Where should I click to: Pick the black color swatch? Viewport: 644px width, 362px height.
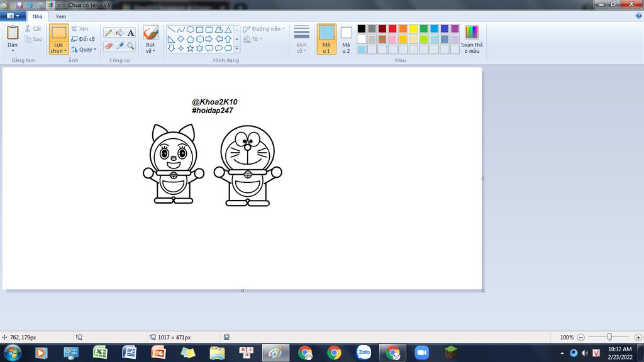(362, 29)
